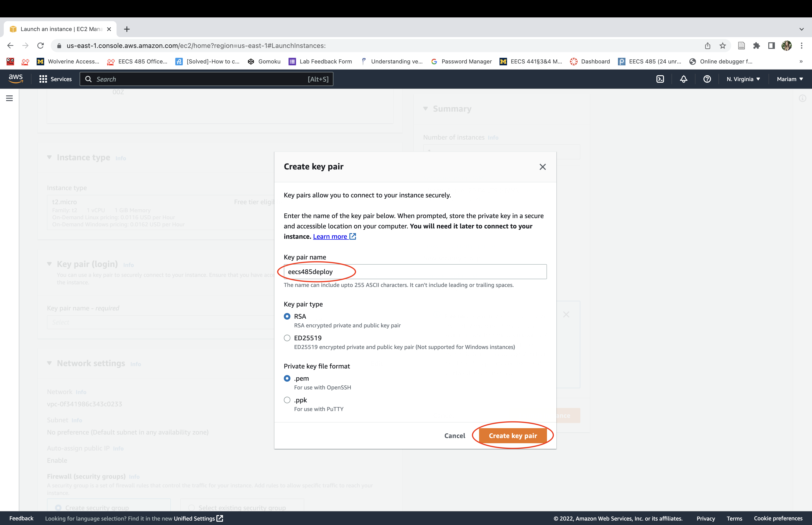Open the notifications bell
Image resolution: width=812 pixels, height=525 pixels.
tap(683, 79)
